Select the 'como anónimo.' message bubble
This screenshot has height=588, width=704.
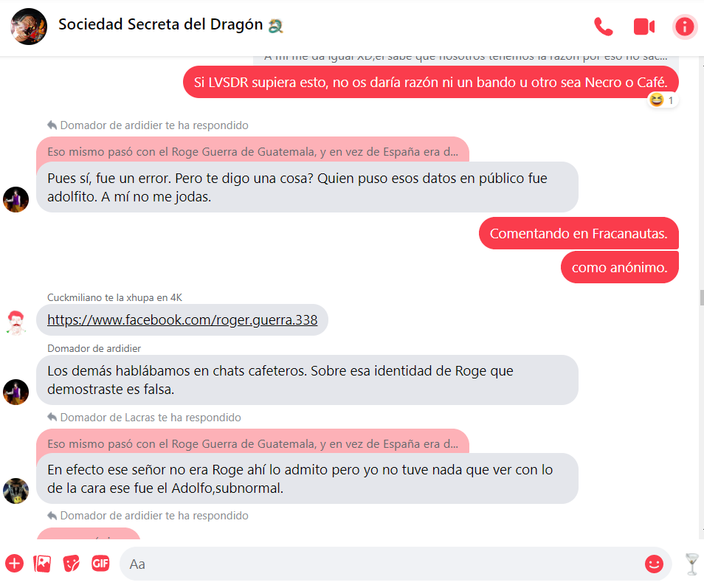point(620,268)
